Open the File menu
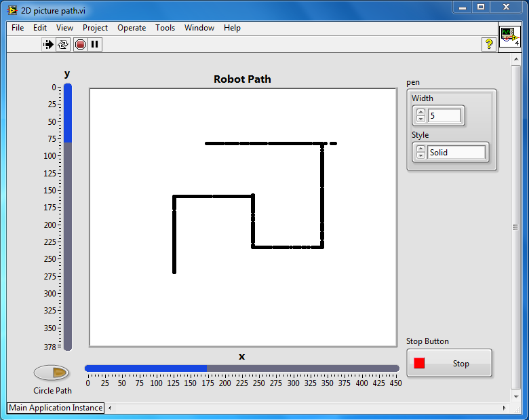Viewport: 529px width, 420px height. point(18,28)
